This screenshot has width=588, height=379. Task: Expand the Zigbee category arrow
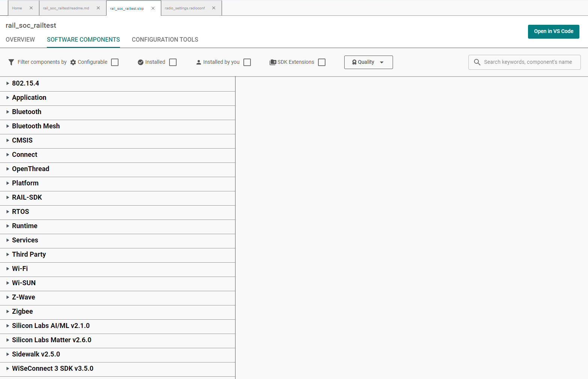click(x=7, y=311)
